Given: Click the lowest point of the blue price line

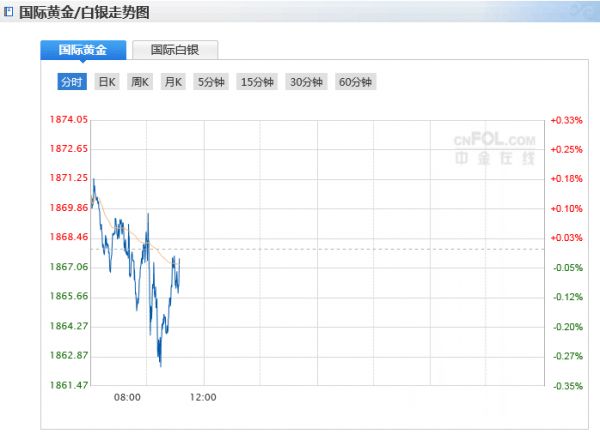Looking at the screenshot, I should [x=161, y=366].
